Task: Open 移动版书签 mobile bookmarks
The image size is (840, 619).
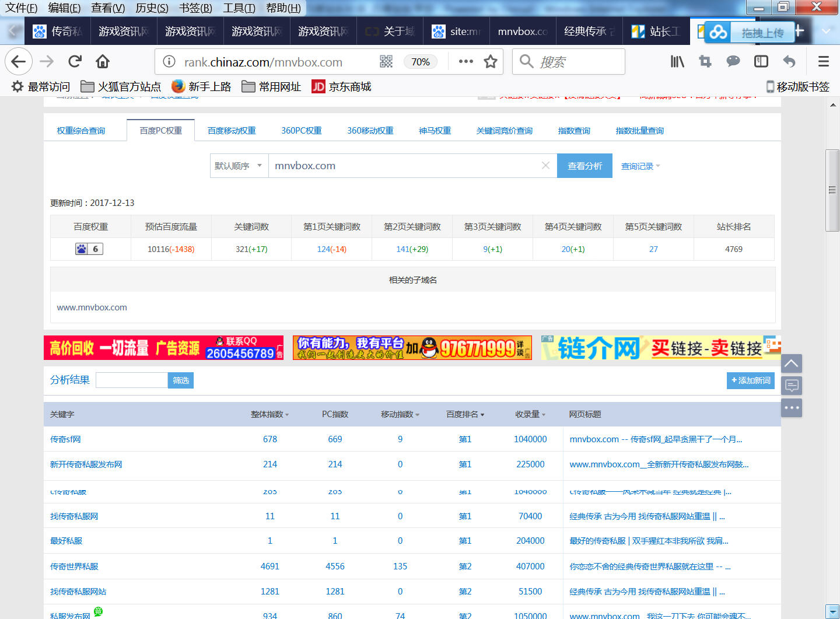Action: point(797,86)
